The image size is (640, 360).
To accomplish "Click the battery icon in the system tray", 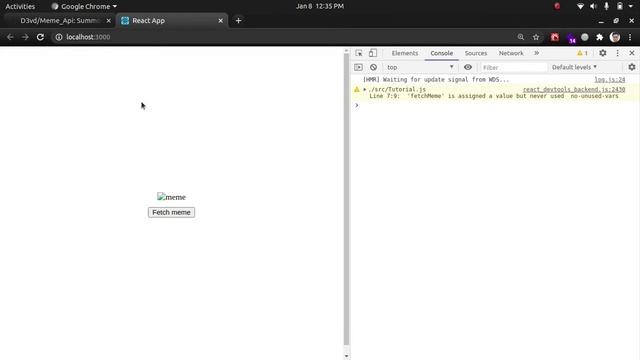I will click(x=620, y=6).
